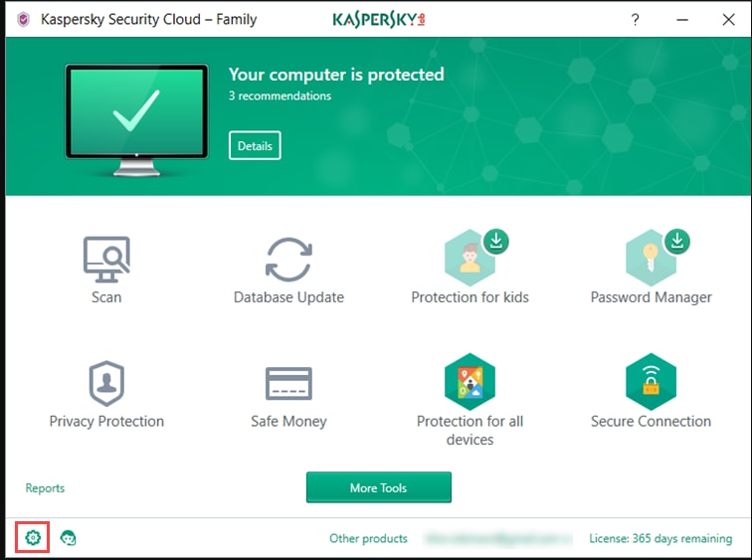Click the Details button
The width and height of the screenshot is (752, 560).
pos(255,145)
